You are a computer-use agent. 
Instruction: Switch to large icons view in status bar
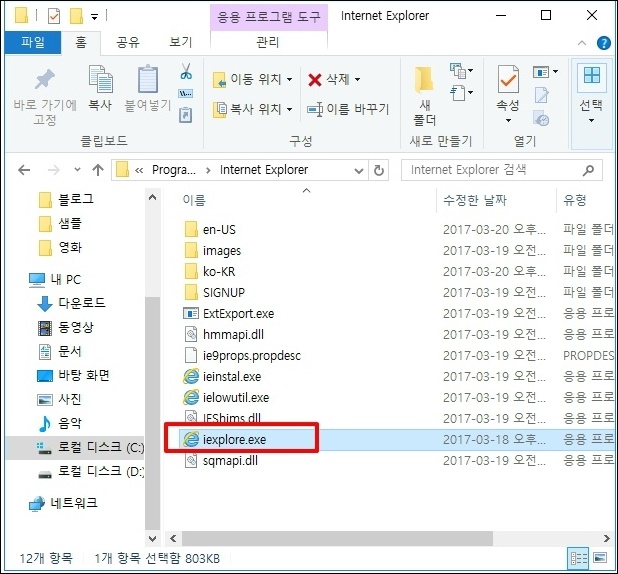tap(600, 558)
